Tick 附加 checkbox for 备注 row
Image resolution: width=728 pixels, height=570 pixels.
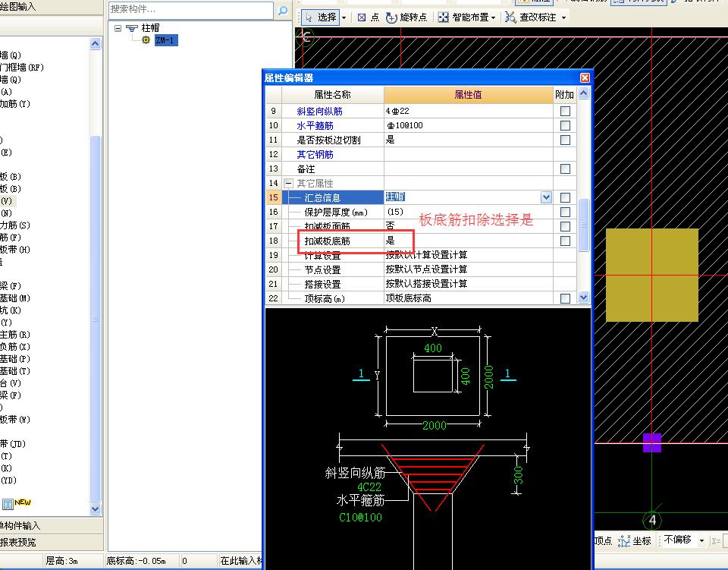click(x=565, y=168)
